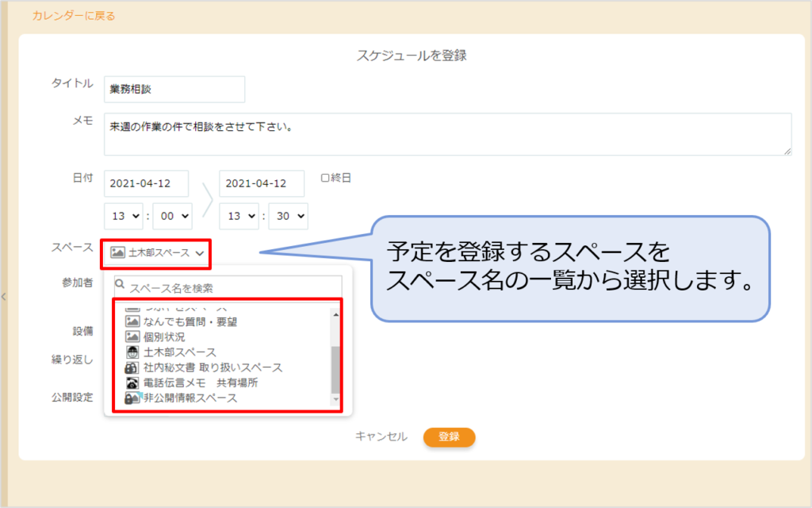Click the 土木部スペース list item icon

132,352
